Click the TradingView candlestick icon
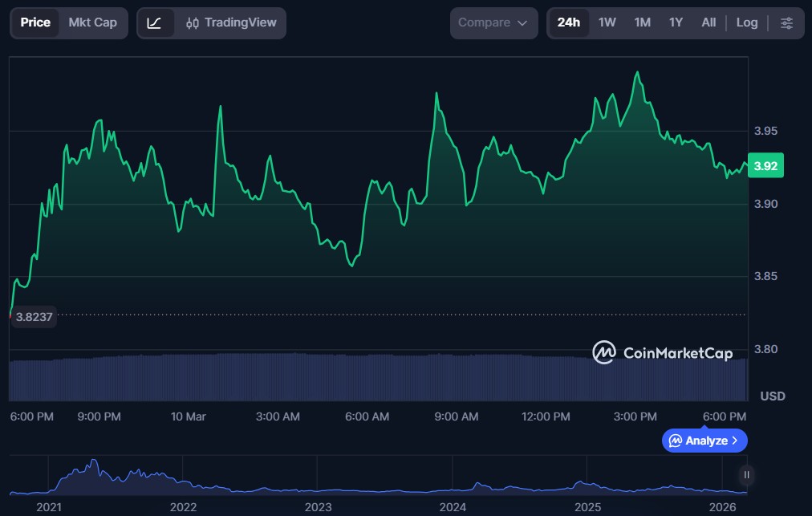This screenshot has height=516, width=812. 193,22
